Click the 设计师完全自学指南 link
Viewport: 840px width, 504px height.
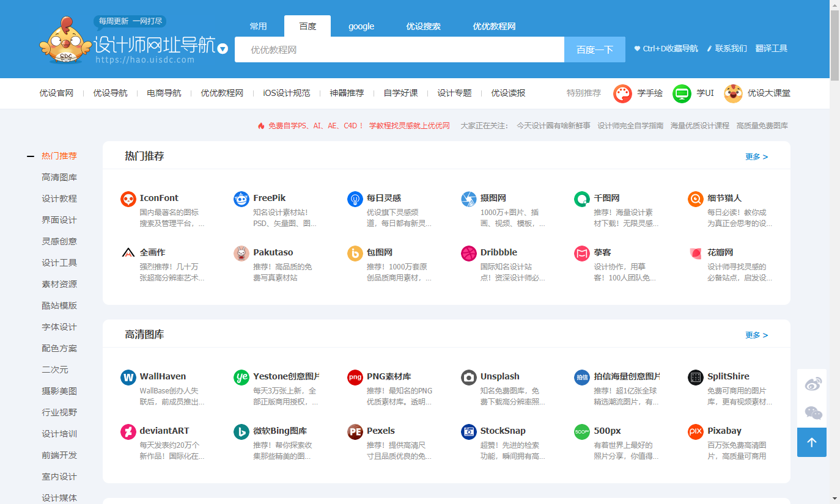point(630,125)
